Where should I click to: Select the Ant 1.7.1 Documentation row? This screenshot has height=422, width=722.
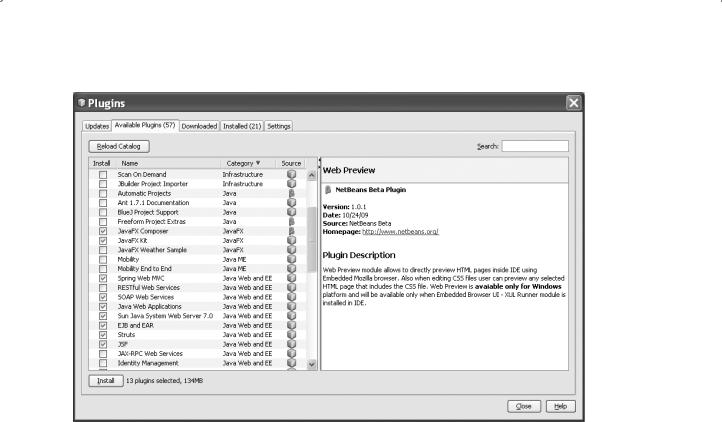pos(198,203)
